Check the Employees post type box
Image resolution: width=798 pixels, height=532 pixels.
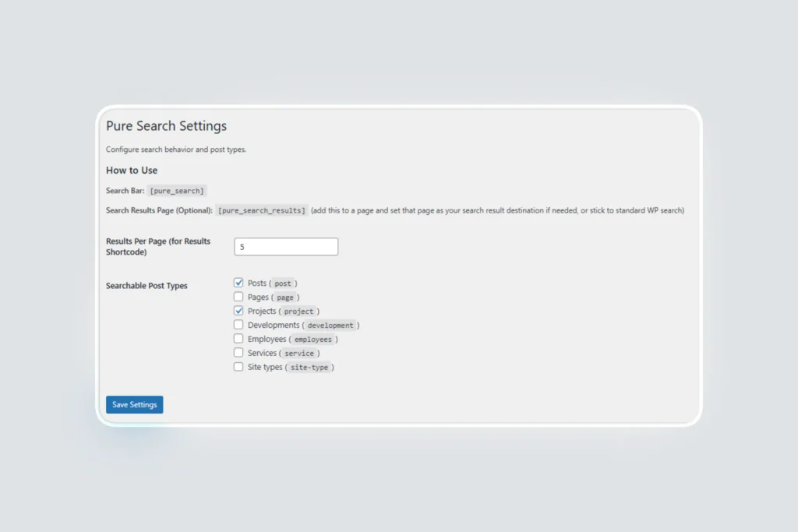click(x=238, y=339)
